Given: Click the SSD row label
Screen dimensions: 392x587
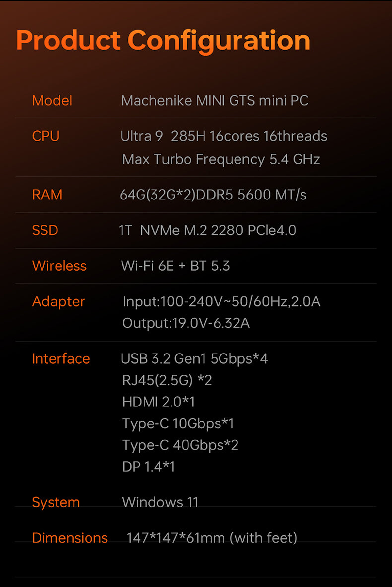Looking at the screenshot, I should 45,230.
